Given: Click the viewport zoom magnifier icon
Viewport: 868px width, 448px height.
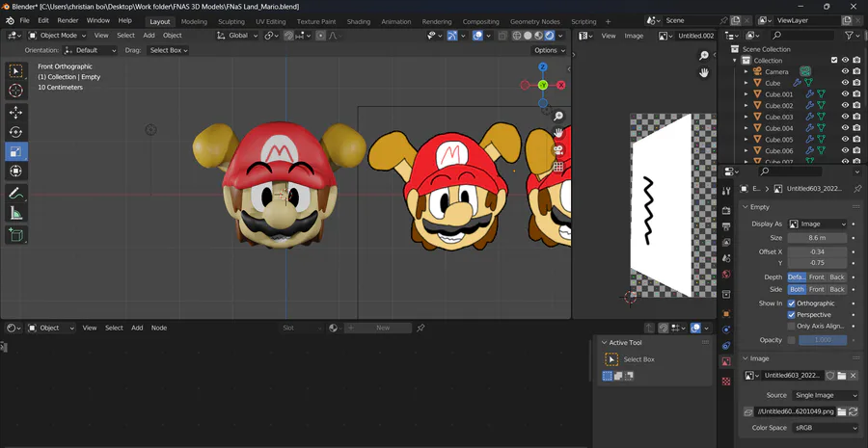Looking at the screenshot, I should tap(558, 117).
